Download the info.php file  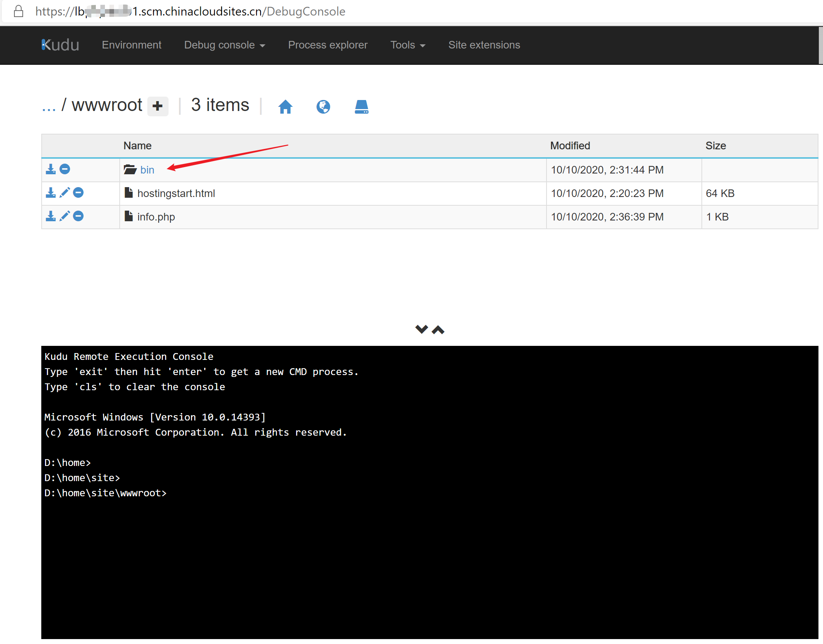point(50,216)
